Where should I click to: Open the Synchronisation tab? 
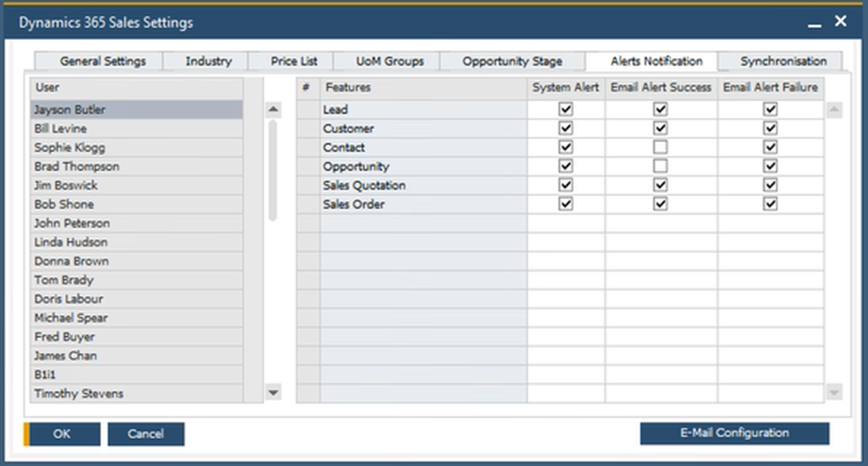[x=783, y=62]
